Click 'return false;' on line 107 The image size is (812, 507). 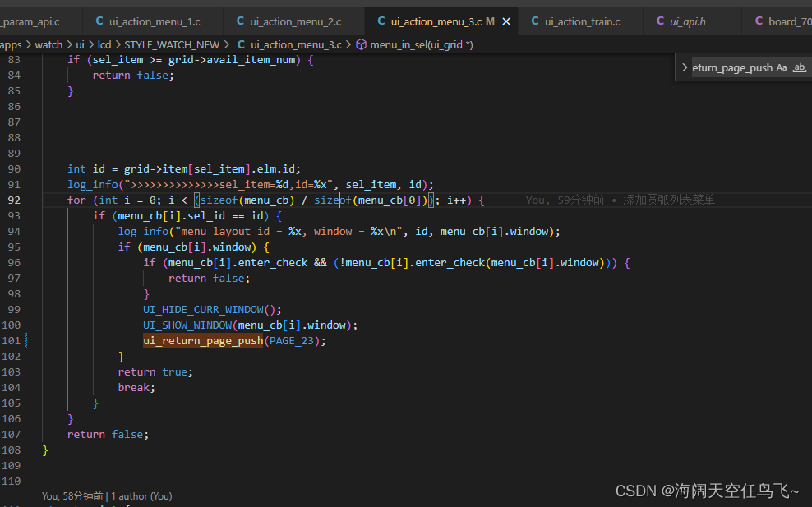[x=108, y=435]
